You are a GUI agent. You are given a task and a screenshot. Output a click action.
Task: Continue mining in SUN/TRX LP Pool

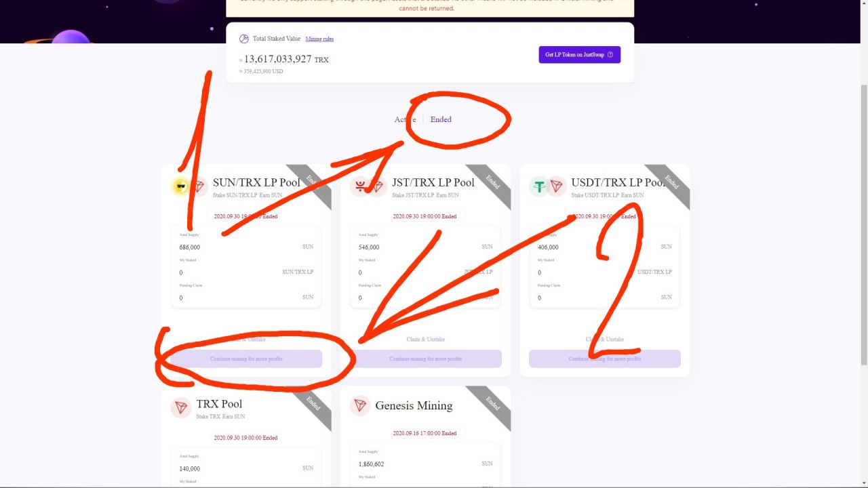pos(246,359)
